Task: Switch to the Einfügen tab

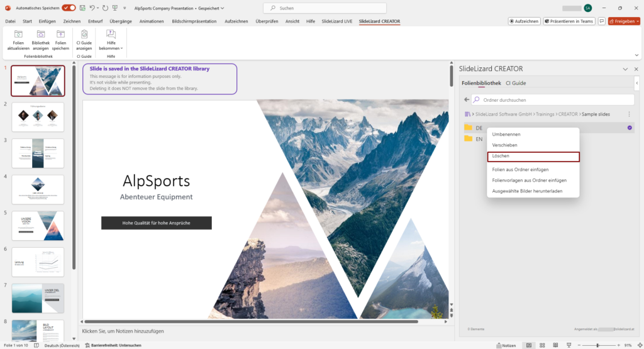Action: (47, 21)
